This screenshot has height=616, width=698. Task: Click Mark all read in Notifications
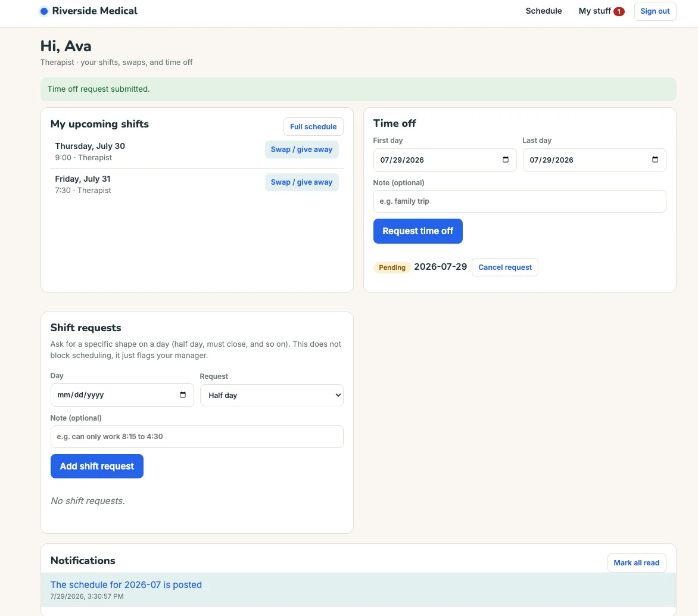(637, 562)
